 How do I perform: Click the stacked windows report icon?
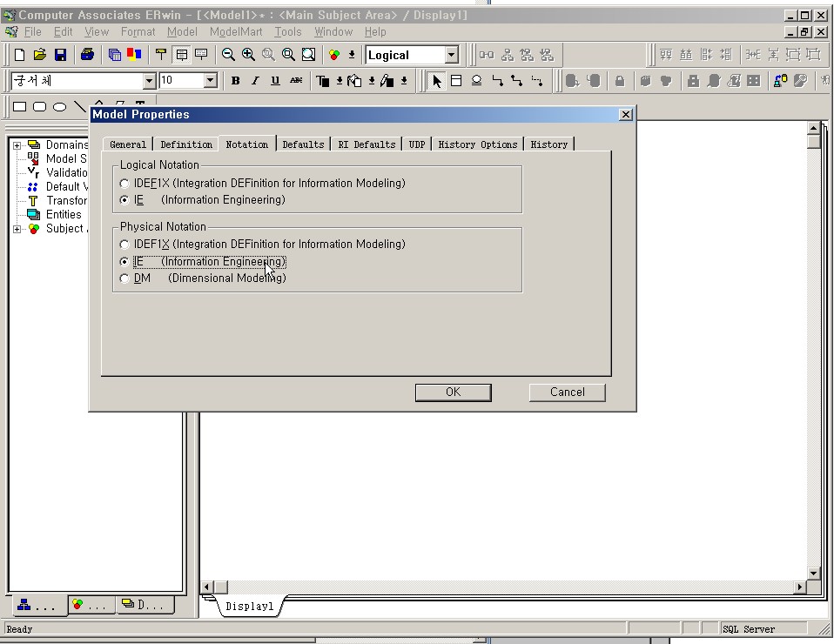(114, 55)
